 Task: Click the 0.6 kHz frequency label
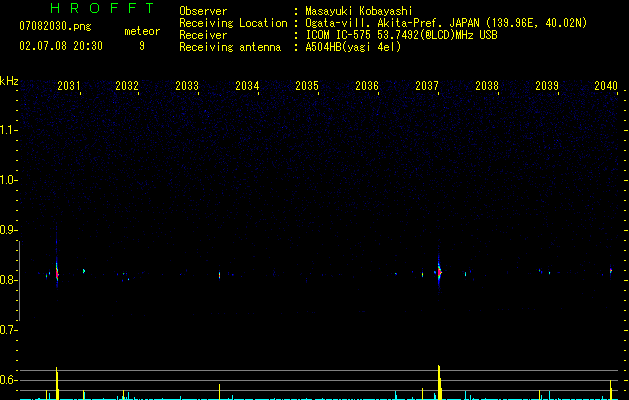point(8,380)
